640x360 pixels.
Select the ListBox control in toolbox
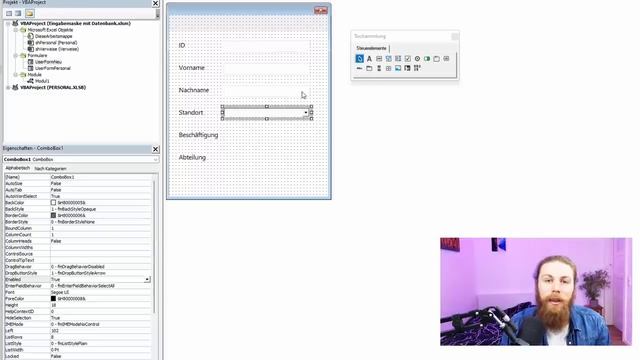(x=398, y=59)
